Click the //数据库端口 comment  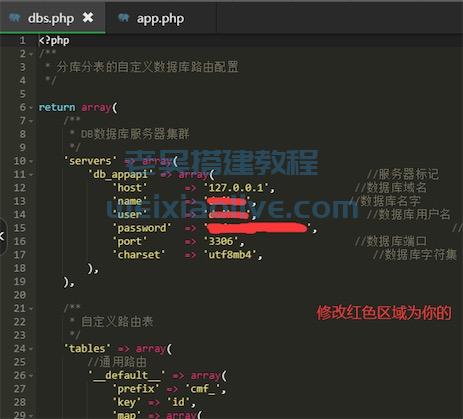click(x=391, y=241)
